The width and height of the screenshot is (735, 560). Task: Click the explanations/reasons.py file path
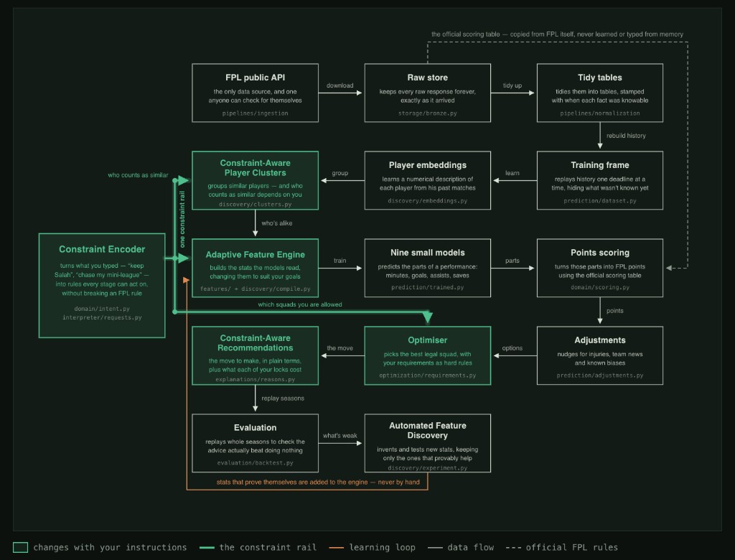coord(255,379)
